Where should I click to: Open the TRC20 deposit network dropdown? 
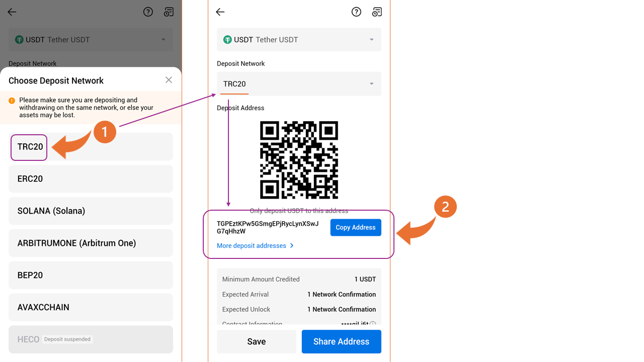pos(299,84)
